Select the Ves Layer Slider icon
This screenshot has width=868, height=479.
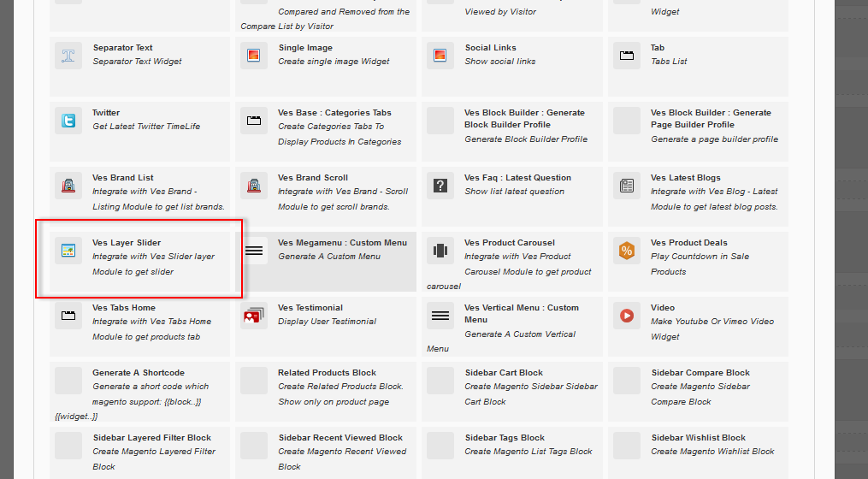point(68,251)
